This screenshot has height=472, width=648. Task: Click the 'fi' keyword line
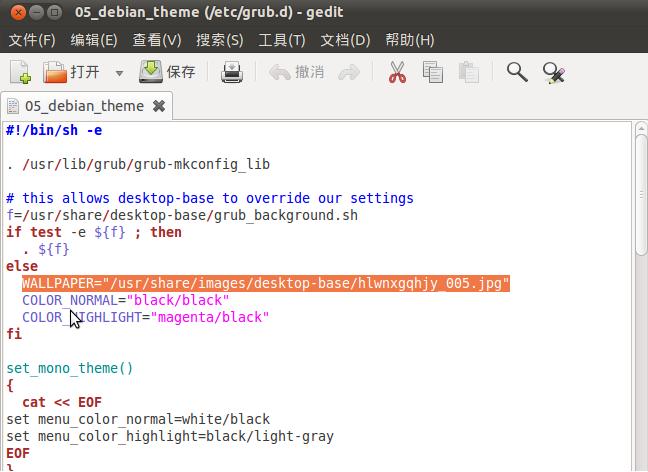point(14,334)
